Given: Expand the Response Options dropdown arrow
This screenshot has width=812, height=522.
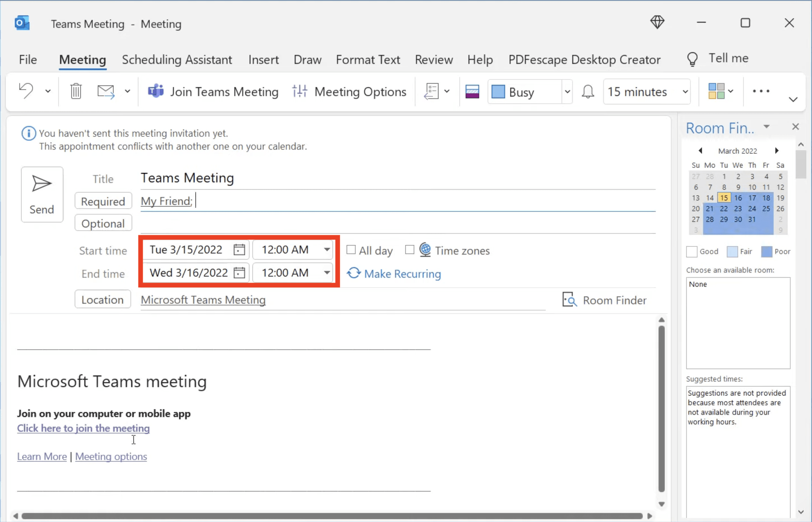Looking at the screenshot, I should click(x=447, y=91).
